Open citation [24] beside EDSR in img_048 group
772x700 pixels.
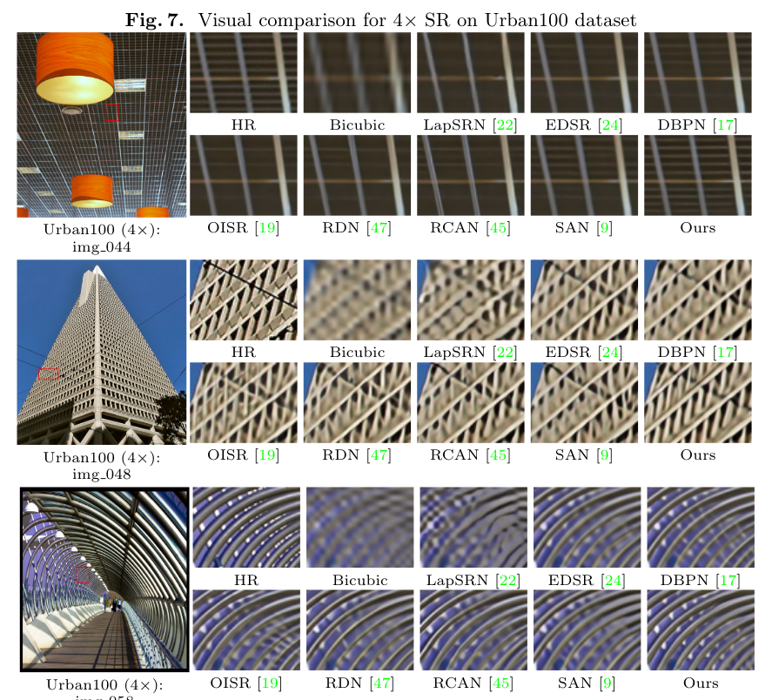pyautogui.click(x=610, y=353)
